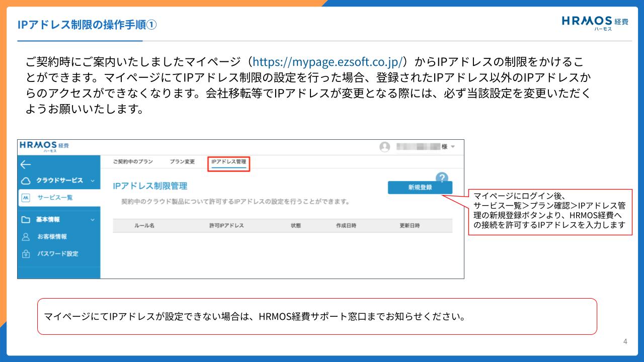Click the ルール名 column header

[144, 226]
